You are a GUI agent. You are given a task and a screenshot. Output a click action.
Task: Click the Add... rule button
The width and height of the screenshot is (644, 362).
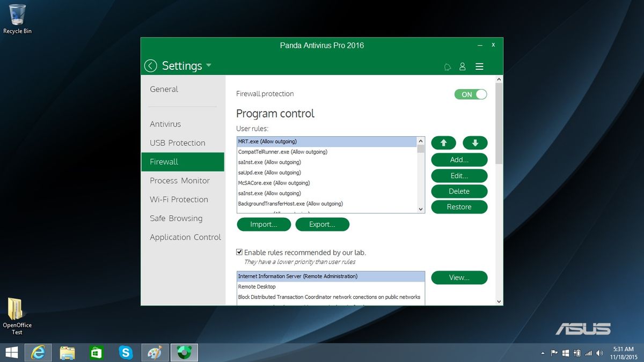click(459, 160)
